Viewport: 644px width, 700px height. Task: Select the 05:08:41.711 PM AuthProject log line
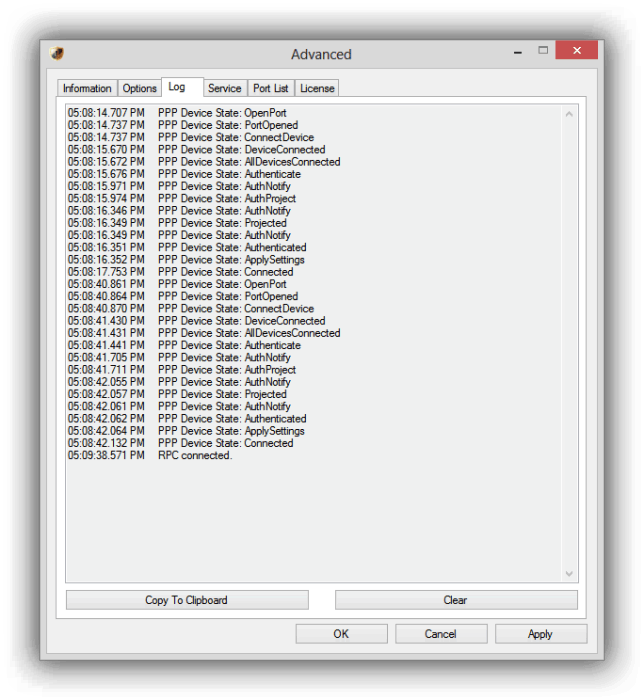[x=182, y=370]
